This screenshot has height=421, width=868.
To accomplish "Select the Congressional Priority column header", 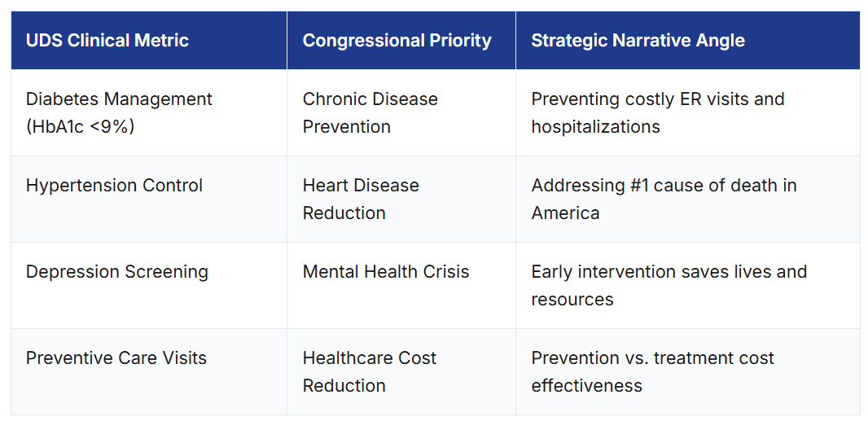I will tap(397, 41).
